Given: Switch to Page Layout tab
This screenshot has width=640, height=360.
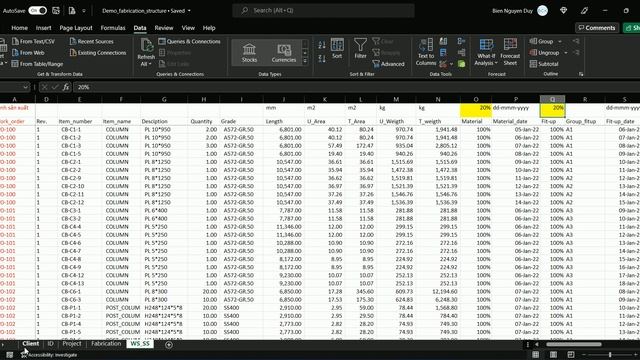Looking at the screenshot, I should (76, 28).
